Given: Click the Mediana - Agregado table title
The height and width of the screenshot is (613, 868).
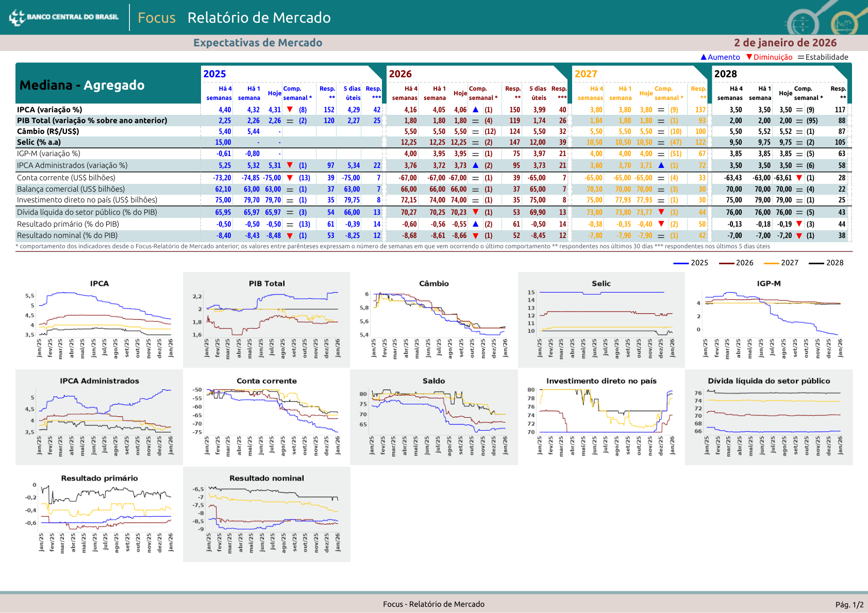Looking at the screenshot, I should [x=82, y=85].
